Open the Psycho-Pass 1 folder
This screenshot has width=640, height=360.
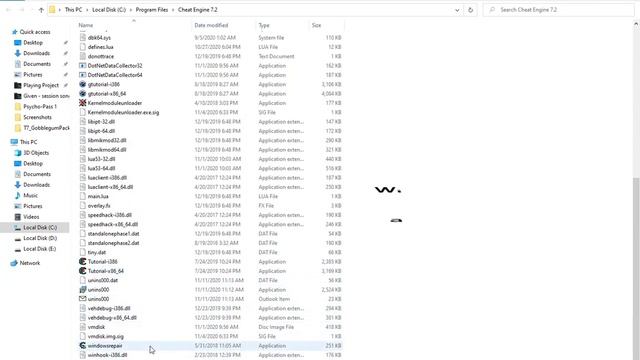tap(40, 107)
